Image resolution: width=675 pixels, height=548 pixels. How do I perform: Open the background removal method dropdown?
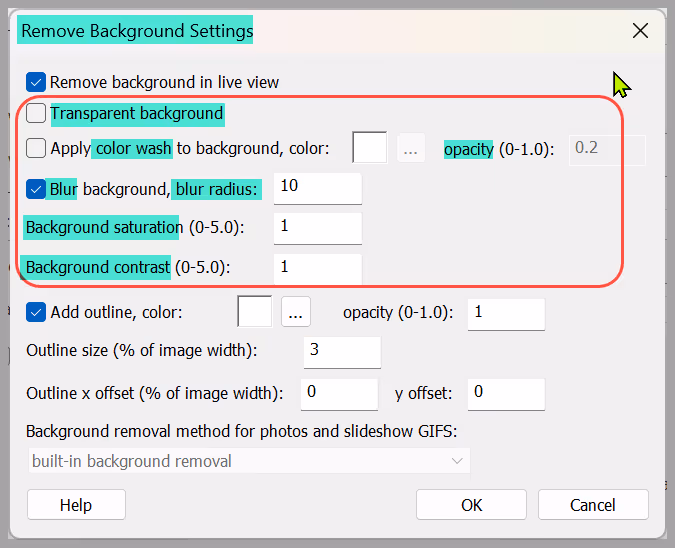point(249,461)
